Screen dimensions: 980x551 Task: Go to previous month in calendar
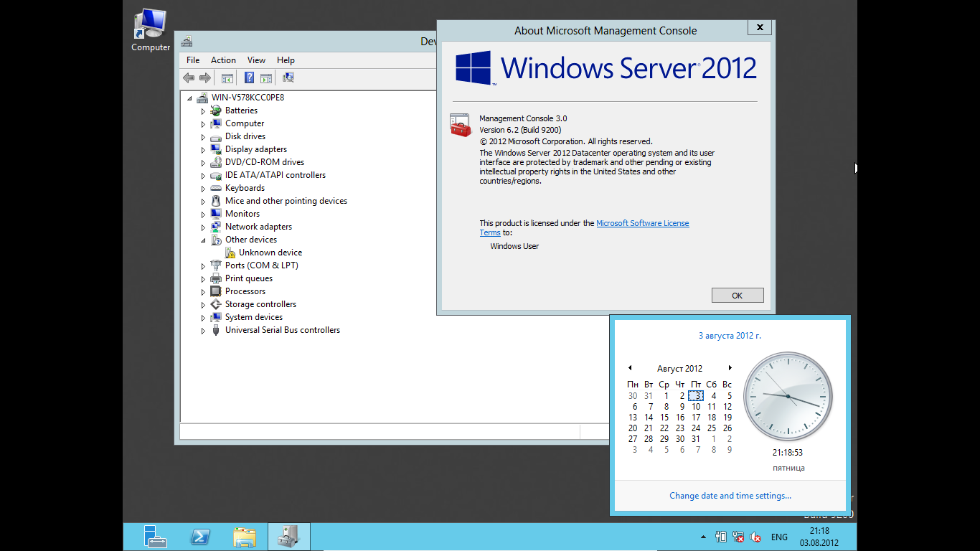[x=630, y=368]
